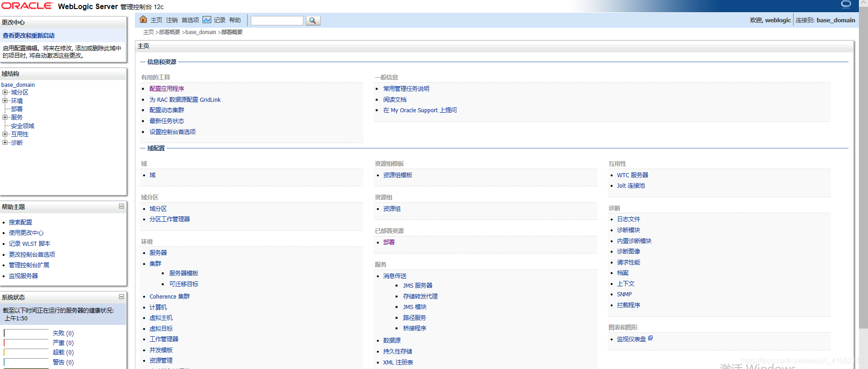Open 最新任务状态 link

[x=167, y=121]
